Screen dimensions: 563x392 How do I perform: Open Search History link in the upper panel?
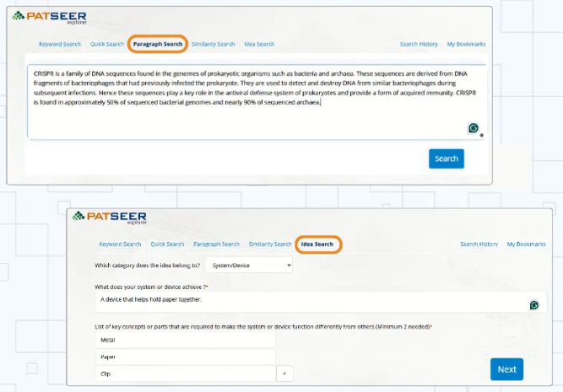(419, 44)
